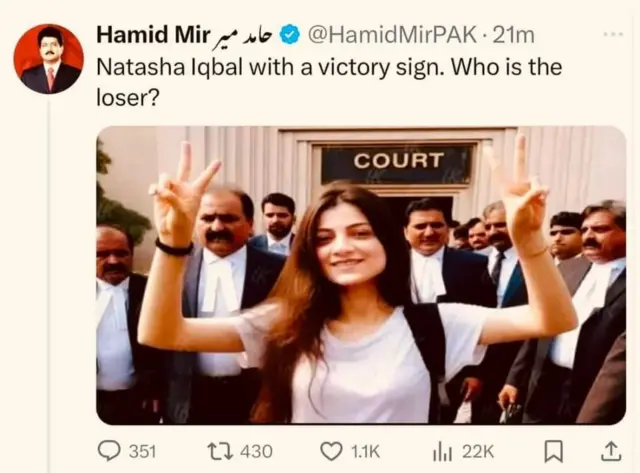Screen dimensions: 640x473
Task: Click the 1.1K likes count
Action: click(x=365, y=452)
